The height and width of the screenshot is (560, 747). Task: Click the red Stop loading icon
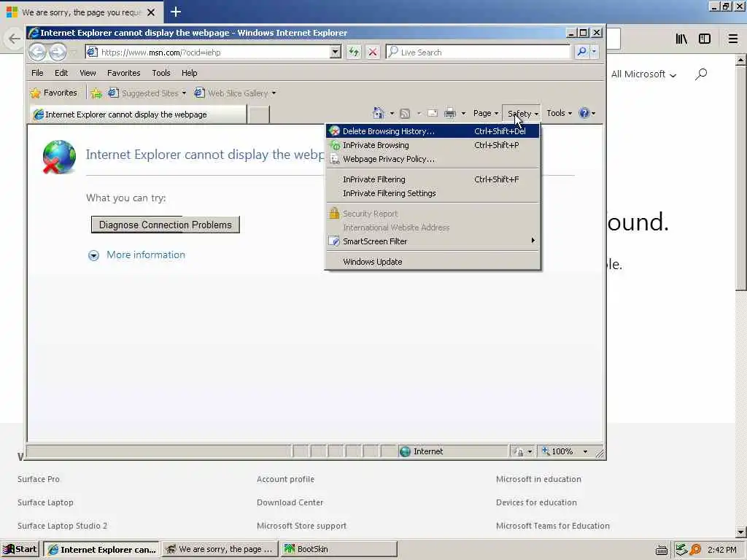point(373,52)
